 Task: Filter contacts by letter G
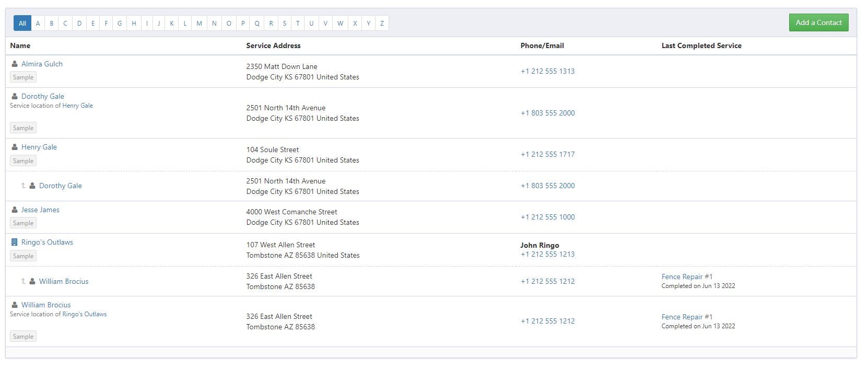[x=120, y=23]
